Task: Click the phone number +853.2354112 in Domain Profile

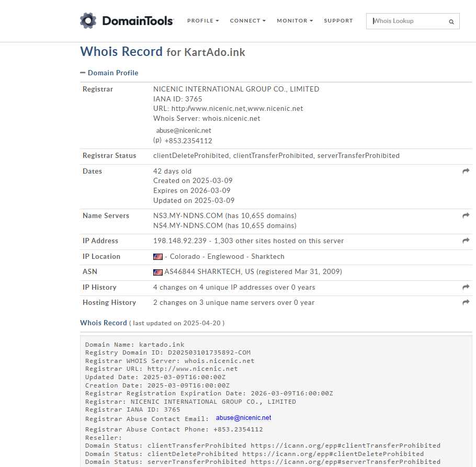Action: [x=188, y=141]
